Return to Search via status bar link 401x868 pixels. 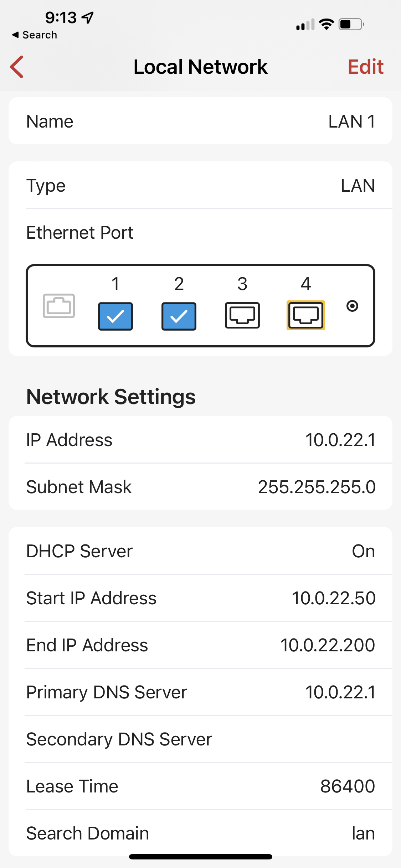coord(35,35)
